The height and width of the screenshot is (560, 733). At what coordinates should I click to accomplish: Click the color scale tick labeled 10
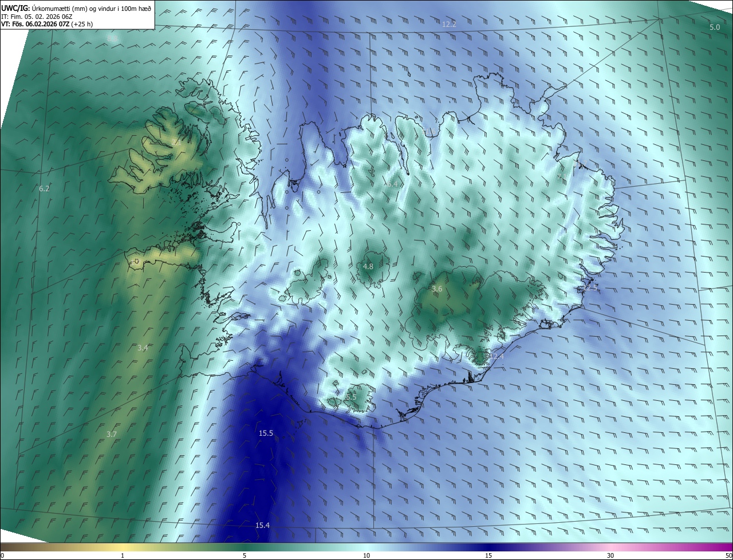point(366,556)
